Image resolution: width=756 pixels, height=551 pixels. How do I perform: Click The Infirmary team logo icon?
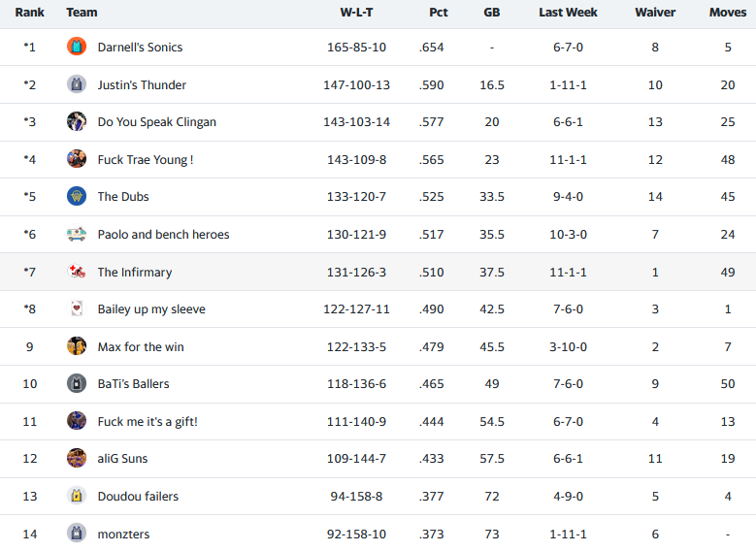click(77, 272)
